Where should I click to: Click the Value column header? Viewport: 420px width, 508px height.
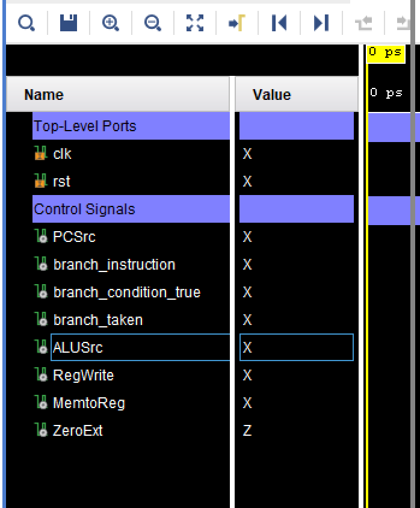[272, 94]
